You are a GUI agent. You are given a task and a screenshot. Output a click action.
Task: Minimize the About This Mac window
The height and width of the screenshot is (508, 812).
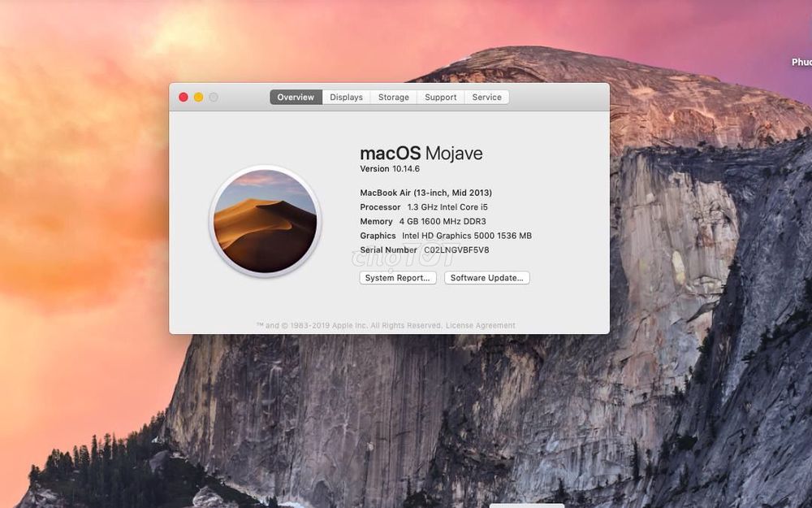pos(198,97)
